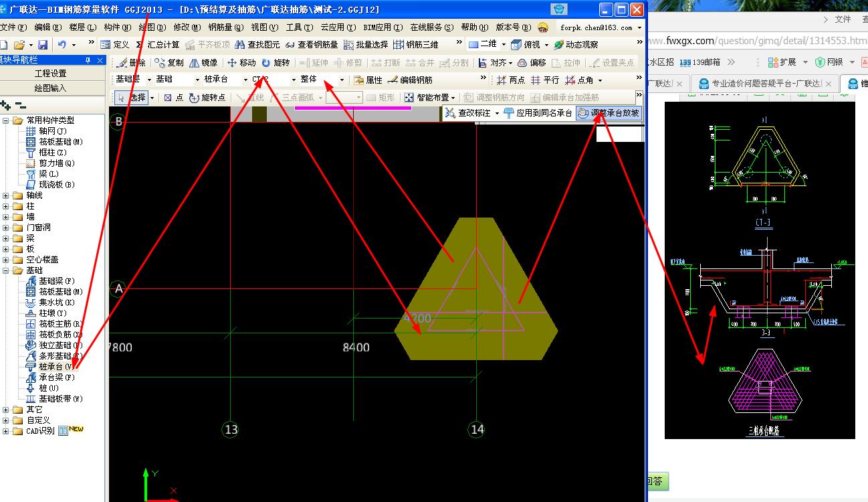Click 编辑钢筋 edit rebar tool
The image size is (868, 502).
[x=410, y=80]
